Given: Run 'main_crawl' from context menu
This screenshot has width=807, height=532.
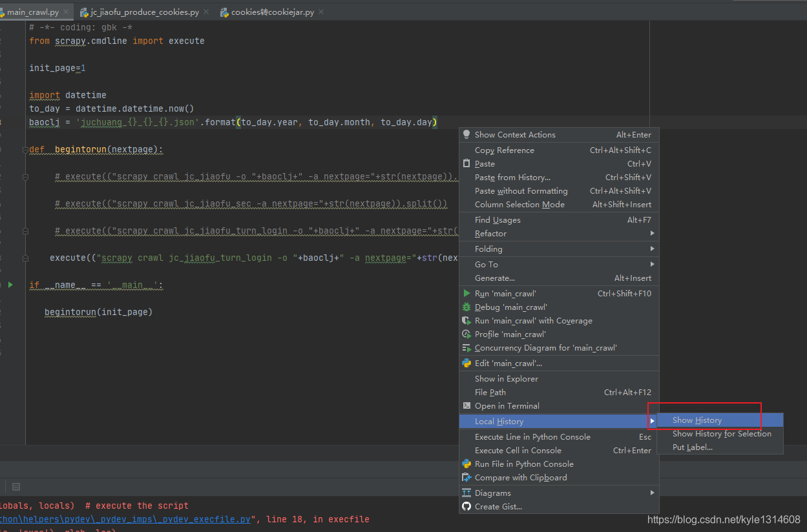Looking at the screenshot, I should [559, 294].
